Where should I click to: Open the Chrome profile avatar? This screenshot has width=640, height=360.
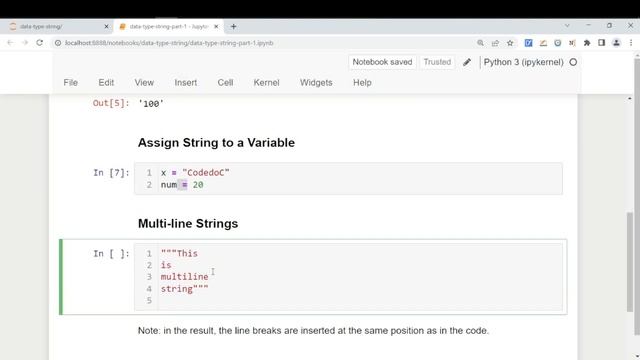(616, 43)
